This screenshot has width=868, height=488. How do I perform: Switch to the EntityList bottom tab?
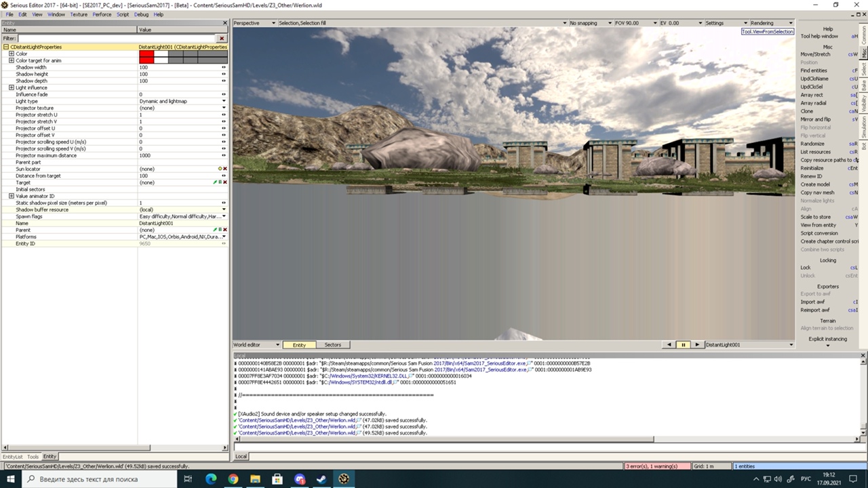12,457
